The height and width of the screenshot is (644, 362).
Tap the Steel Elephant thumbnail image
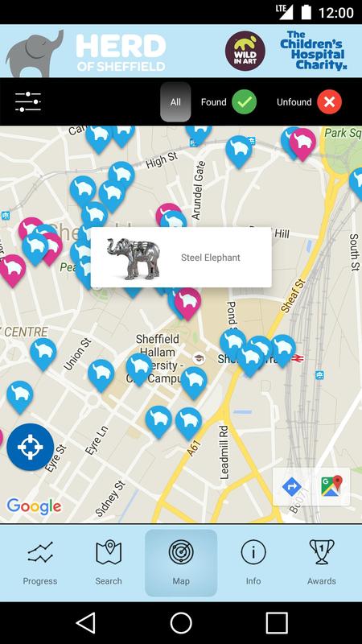click(134, 258)
